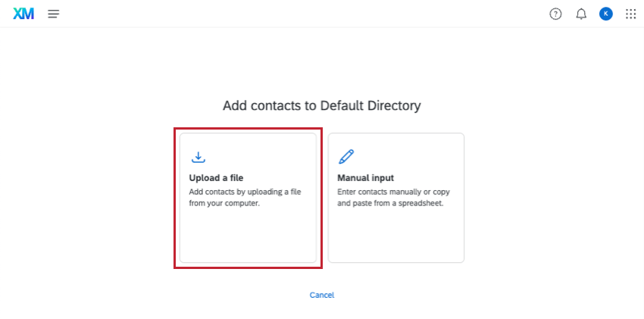View notifications via the bell icon
Screen dimensions: 644x319
[581, 14]
